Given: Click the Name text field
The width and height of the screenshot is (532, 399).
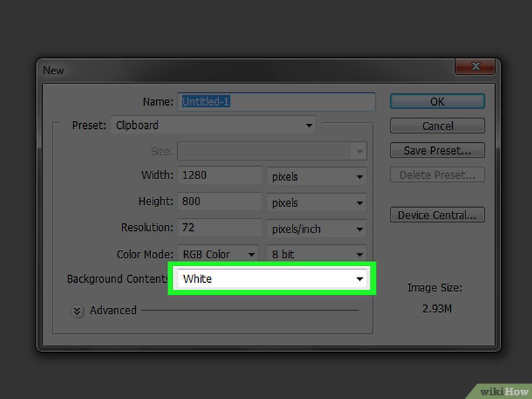Looking at the screenshot, I should pos(276,101).
